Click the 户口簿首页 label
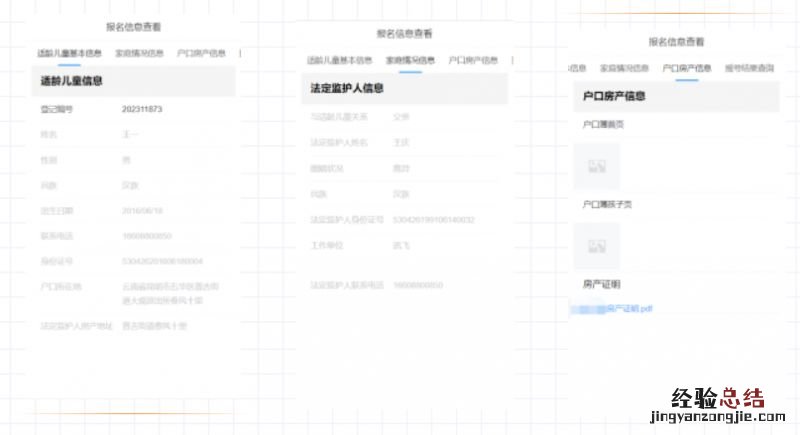The height and width of the screenshot is (435, 800). pos(603,124)
